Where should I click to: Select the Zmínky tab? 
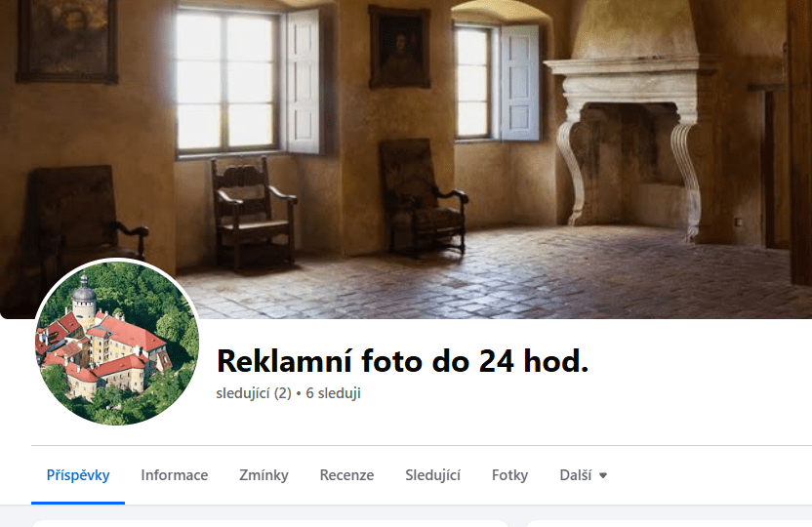(x=264, y=475)
